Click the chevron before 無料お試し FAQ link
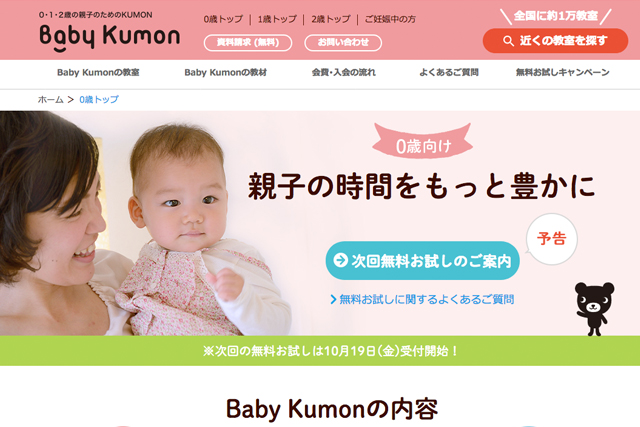The image size is (640, 427). point(333,300)
